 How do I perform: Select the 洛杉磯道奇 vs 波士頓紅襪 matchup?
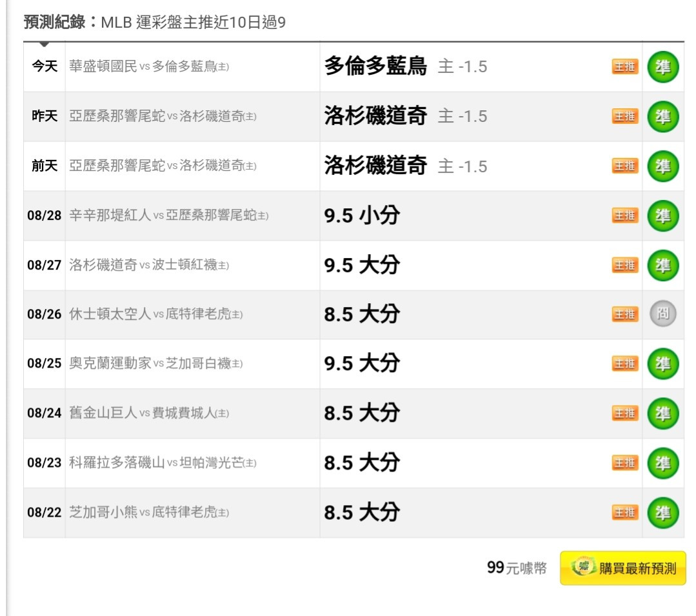[149, 265]
